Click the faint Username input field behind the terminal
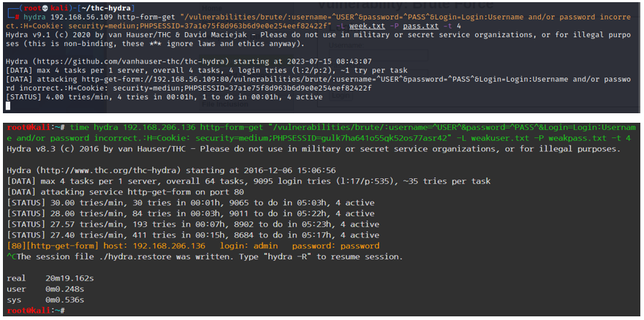Screen dimensions: 644x320 (378, 56)
